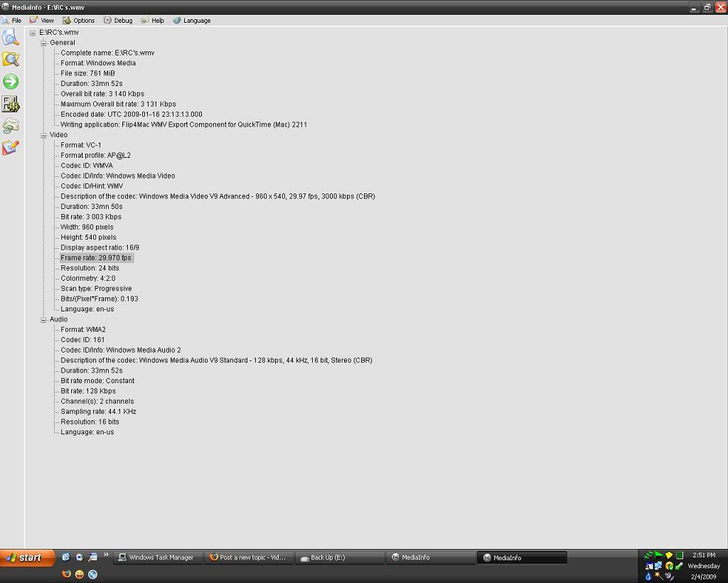Select the 'Writing application: Flip4Mac' row
Viewport: 728px width, 583px height.
point(183,124)
